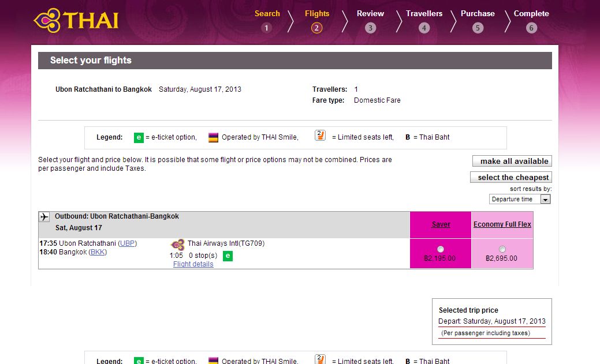
Task: Open the Flight details link
Action: click(x=193, y=264)
